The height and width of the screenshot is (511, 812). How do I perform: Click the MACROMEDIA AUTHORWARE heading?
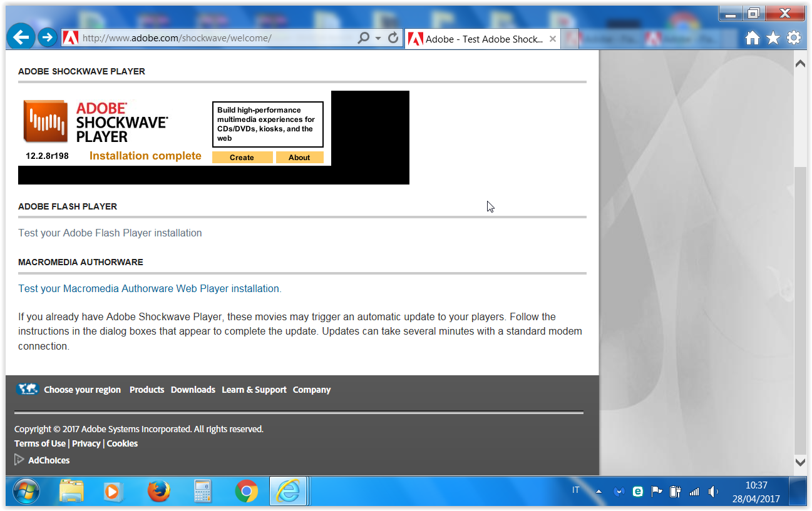point(81,262)
